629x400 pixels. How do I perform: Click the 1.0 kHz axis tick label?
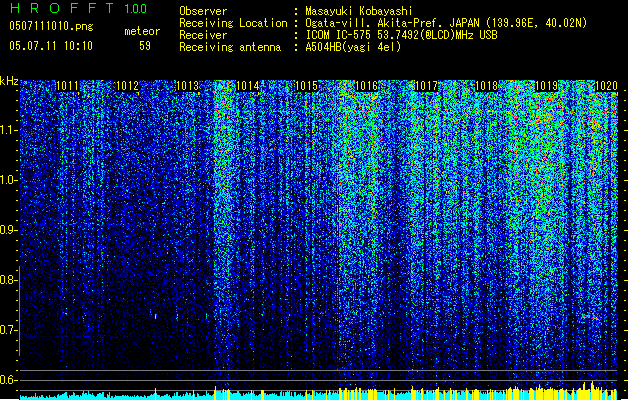9,180
